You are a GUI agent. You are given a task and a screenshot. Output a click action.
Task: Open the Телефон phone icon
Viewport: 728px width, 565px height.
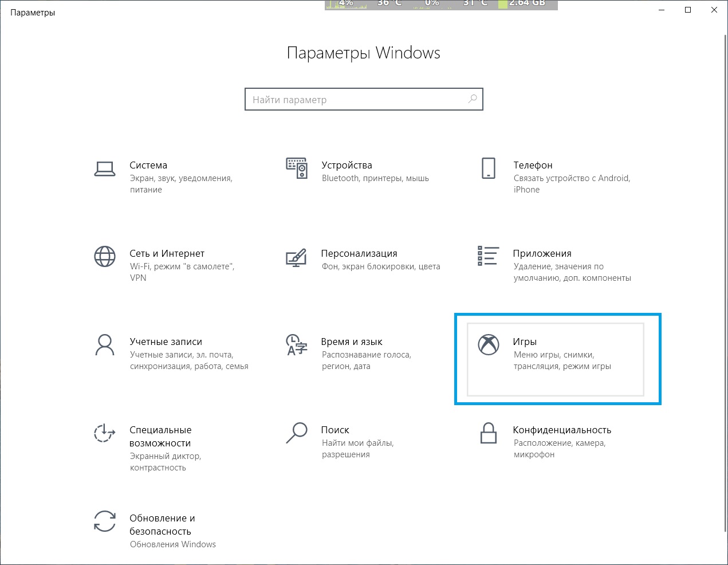click(x=489, y=168)
